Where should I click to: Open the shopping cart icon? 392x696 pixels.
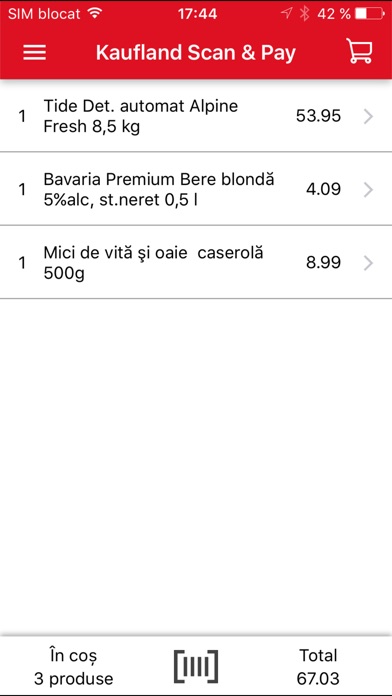[359, 51]
